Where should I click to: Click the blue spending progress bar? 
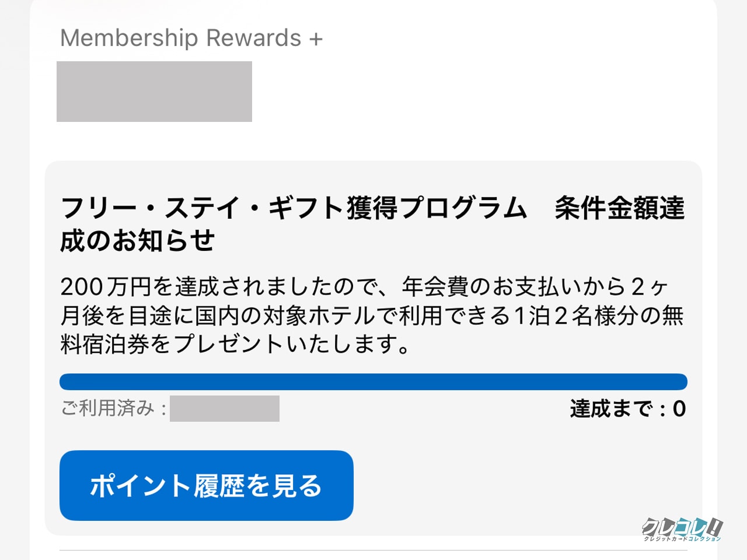373,381
